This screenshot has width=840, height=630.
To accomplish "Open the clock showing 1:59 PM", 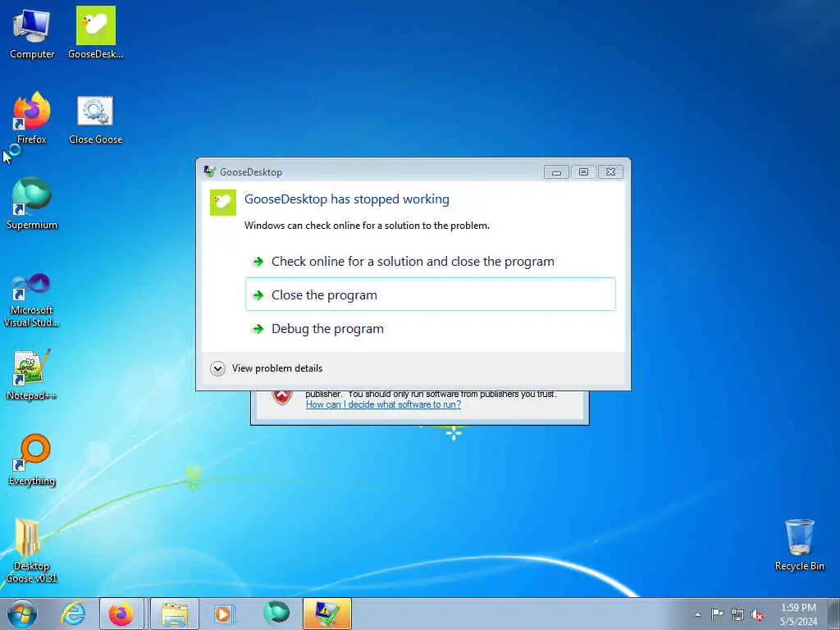I will pos(798,614).
